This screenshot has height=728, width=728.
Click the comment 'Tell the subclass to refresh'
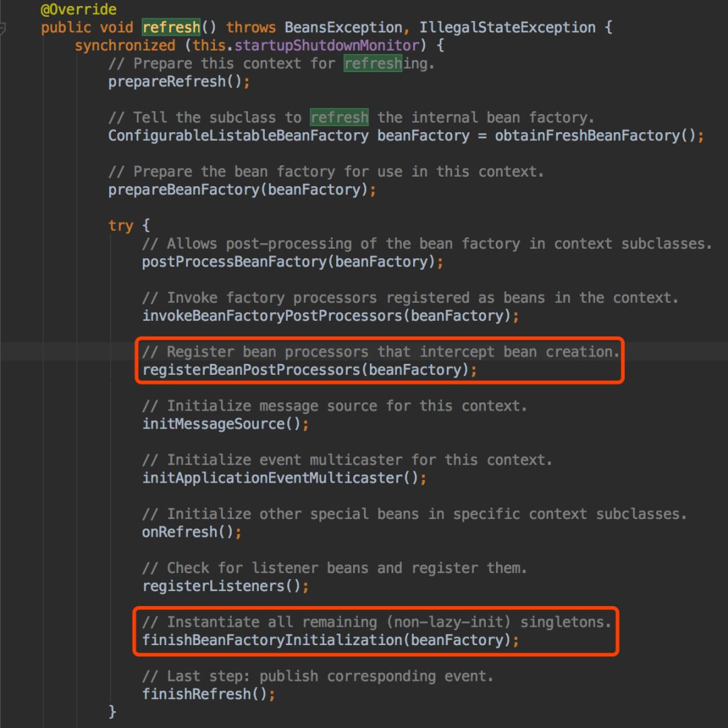tap(351, 117)
